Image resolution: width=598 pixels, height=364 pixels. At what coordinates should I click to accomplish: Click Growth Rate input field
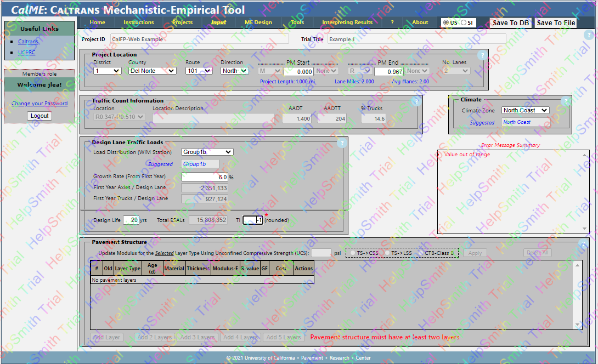click(205, 177)
